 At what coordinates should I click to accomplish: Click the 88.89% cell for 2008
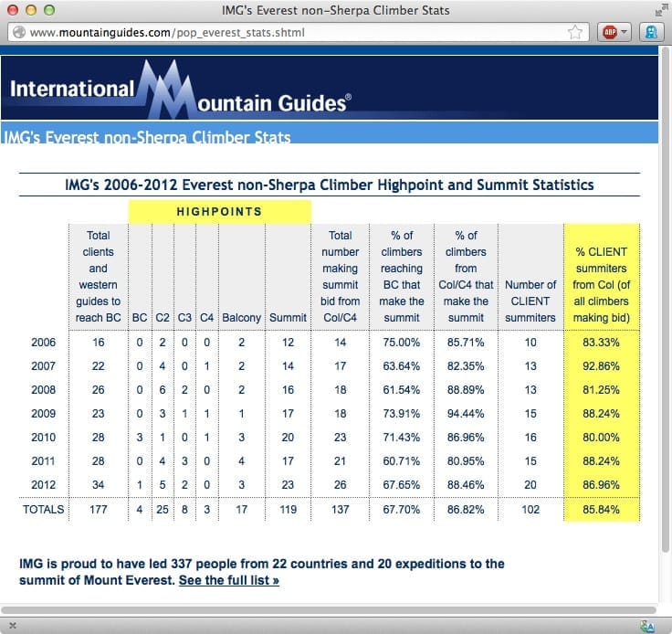pyautogui.click(x=466, y=390)
